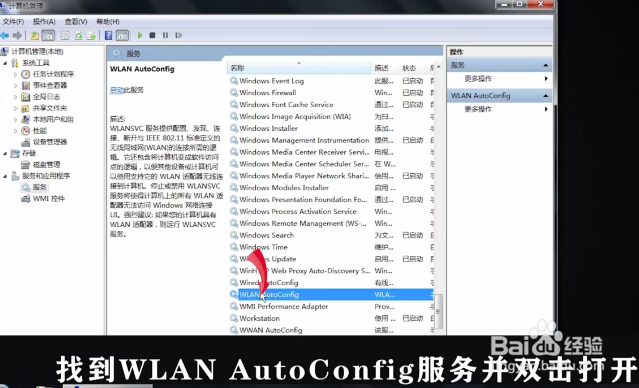Select the 服务 node under 服务和应用程序
639x388 pixels.
tap(40, 187)
